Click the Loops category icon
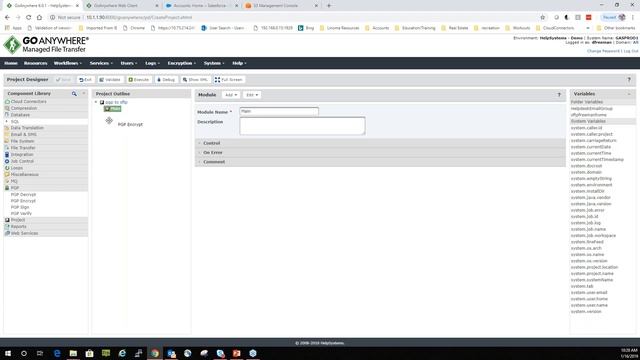640x360 pixels. coord(7,168)
